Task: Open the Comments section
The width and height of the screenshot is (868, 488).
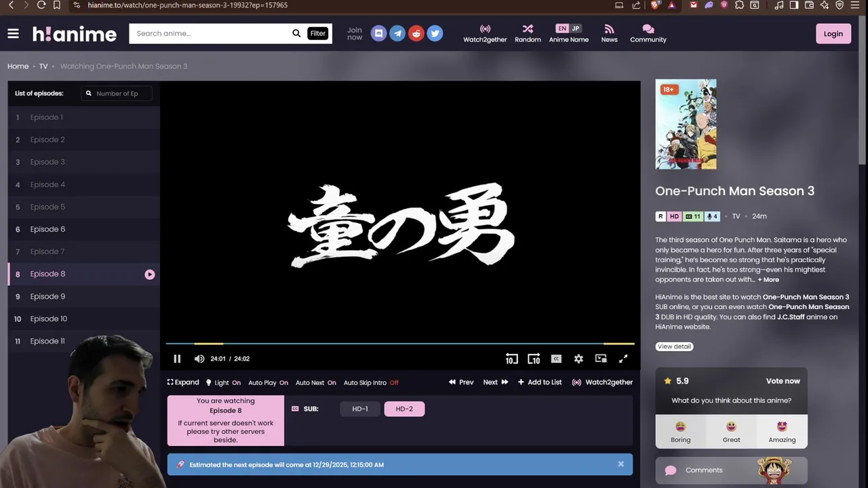Action: [x=731, y=470]
